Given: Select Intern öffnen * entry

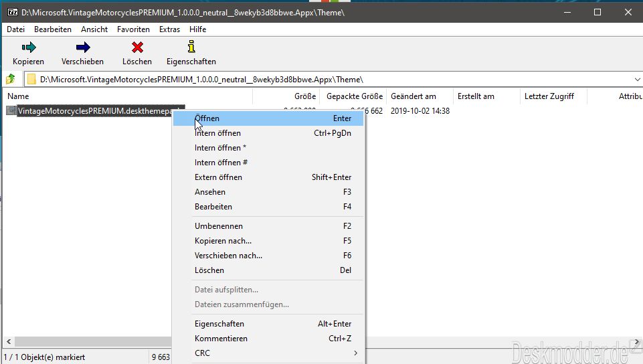Looking at the screenshot, I should pos(268,148).
